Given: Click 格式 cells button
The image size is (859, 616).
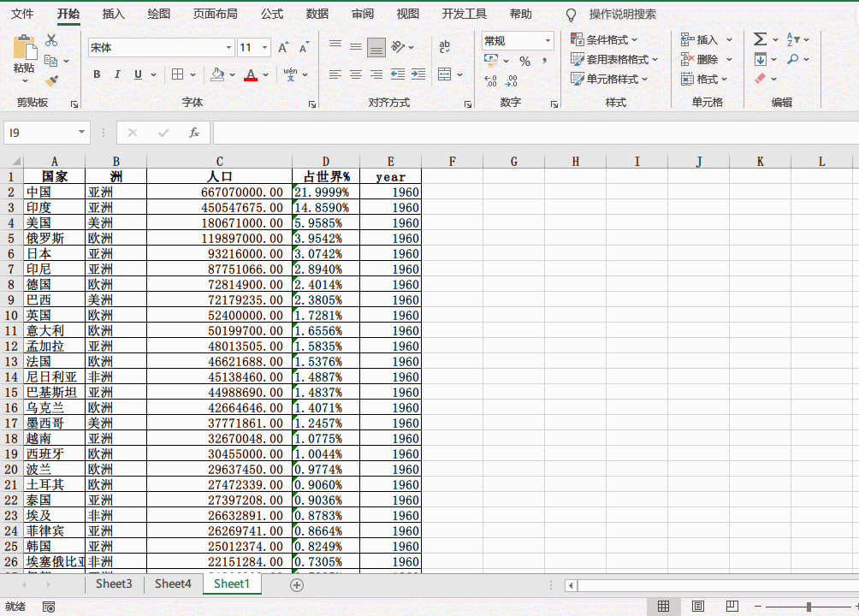Looking at the screenshot, I should click(x=704, y=79).
